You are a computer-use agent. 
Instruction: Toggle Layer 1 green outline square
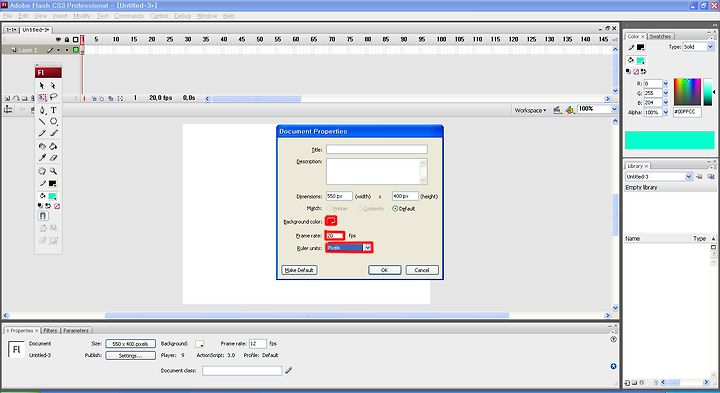pos(76,50)
